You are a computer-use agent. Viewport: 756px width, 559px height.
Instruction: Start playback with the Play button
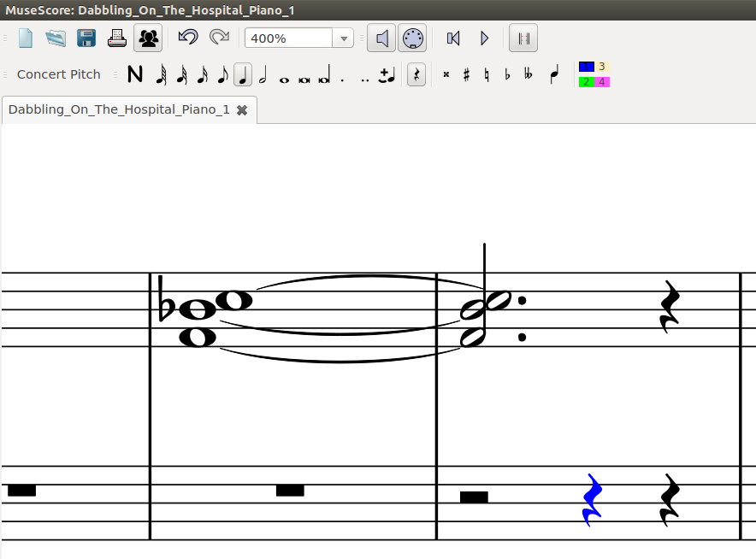click(x=484, y=38)
